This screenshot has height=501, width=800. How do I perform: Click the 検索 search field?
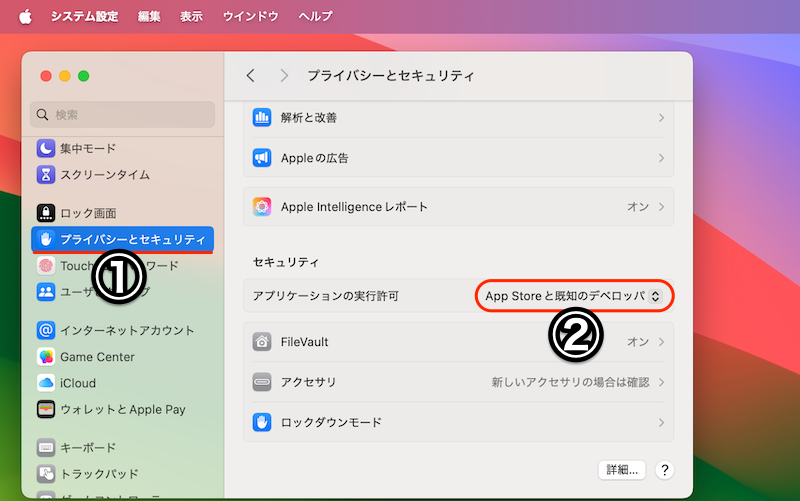point(122,114)
